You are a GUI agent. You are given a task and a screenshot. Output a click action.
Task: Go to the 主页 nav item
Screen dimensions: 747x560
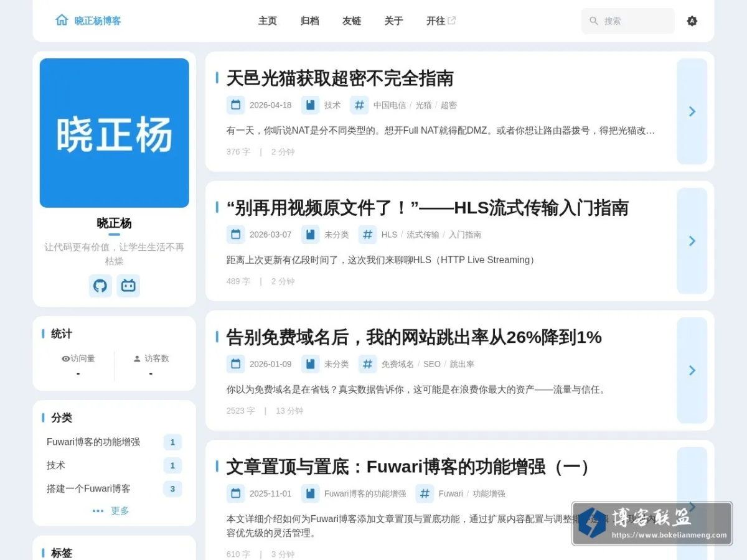point(268,21)
